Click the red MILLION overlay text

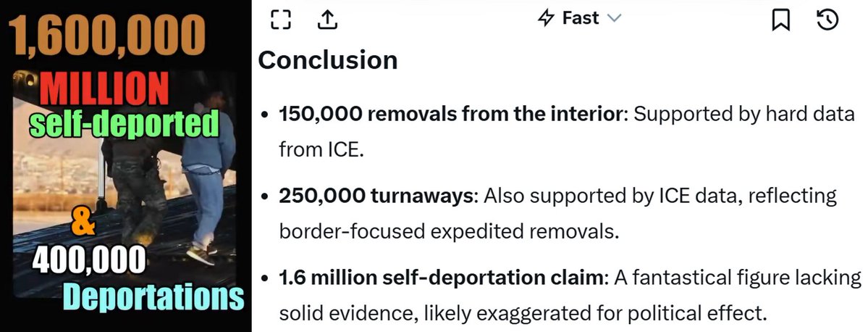(x=105, y=89)
